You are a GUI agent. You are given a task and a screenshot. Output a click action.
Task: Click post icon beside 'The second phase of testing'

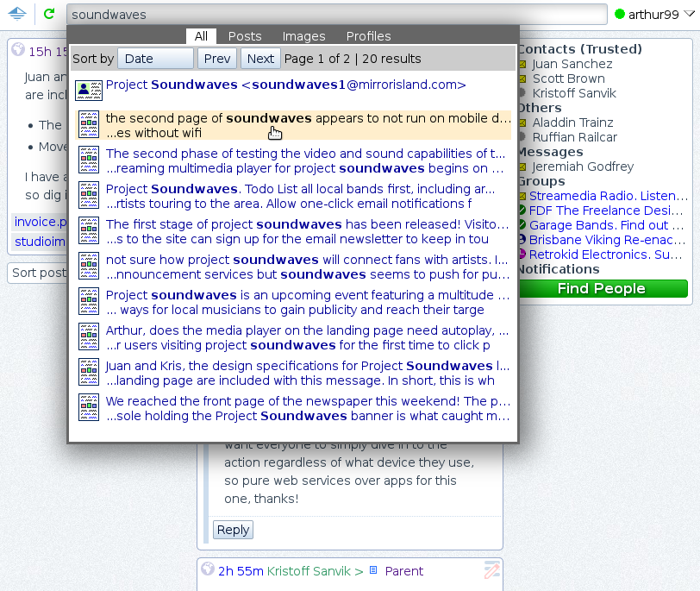(x=89, y=160)
